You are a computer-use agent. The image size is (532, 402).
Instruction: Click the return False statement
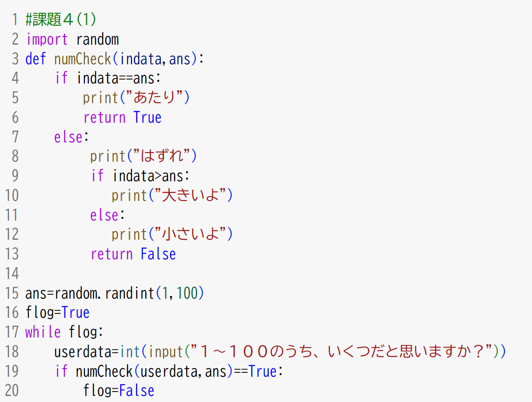(133, 254)
